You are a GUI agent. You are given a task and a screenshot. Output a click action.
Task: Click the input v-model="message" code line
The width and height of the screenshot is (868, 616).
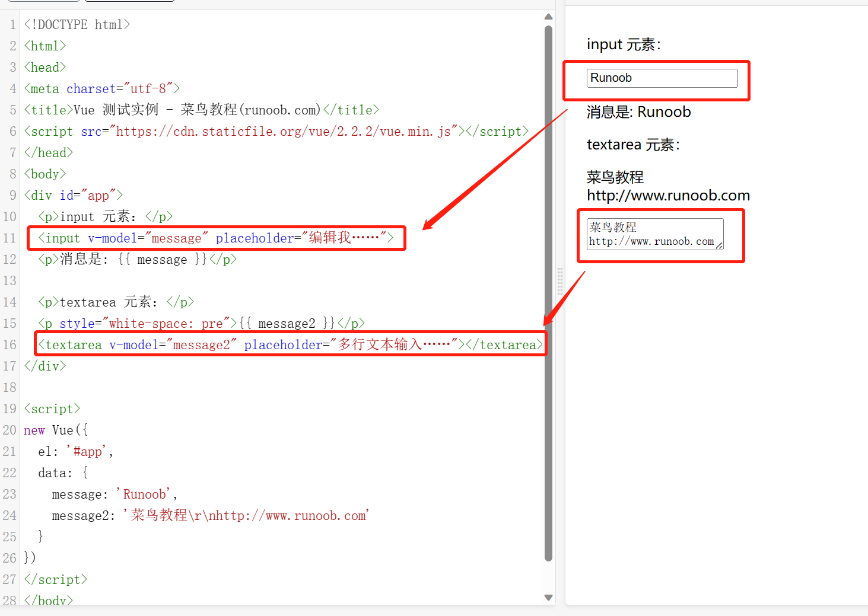(x=216, y=238)
